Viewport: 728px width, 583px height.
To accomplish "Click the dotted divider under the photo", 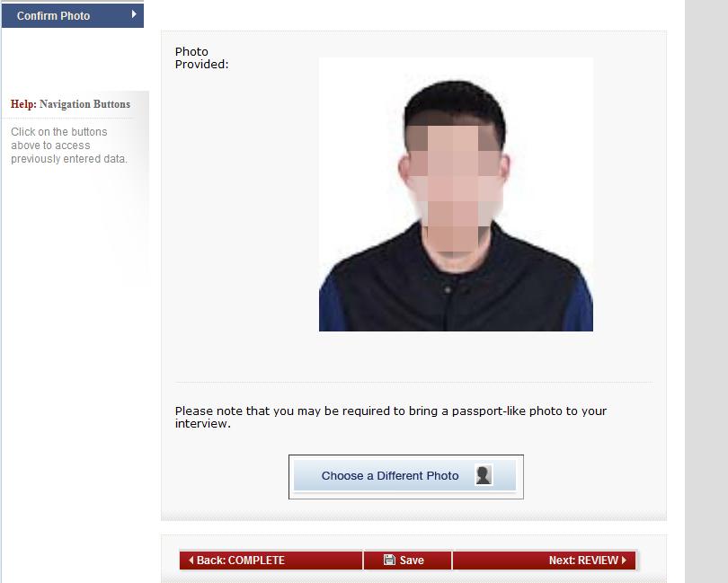I will click(413, 383).
